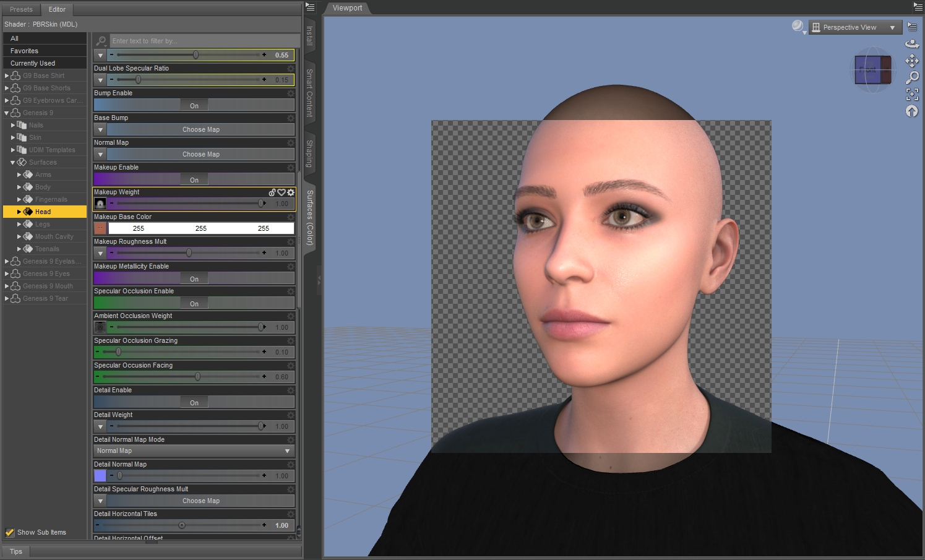Viewport: 925px width, 560px height.
Task: Click the Frame selection icon in the viewport
Action: 912,94
